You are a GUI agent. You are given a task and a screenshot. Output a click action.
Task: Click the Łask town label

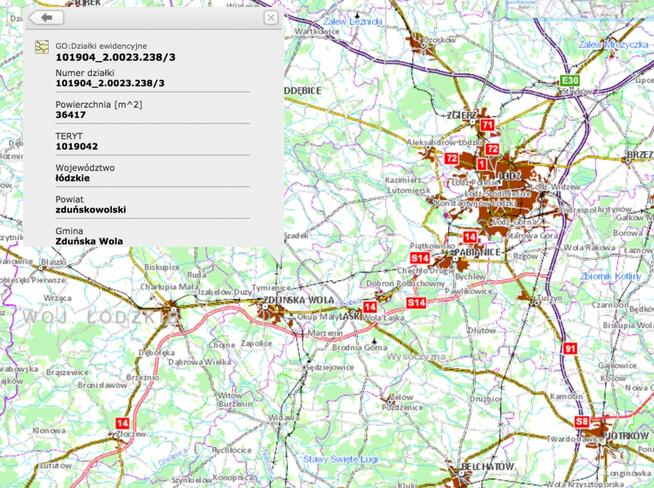tap(350, 317)
